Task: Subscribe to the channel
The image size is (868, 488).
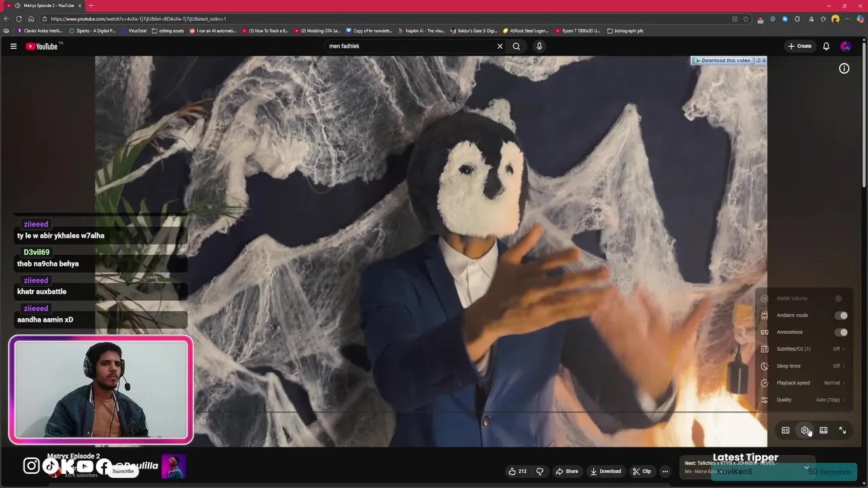Action: [x=123, y=471]
